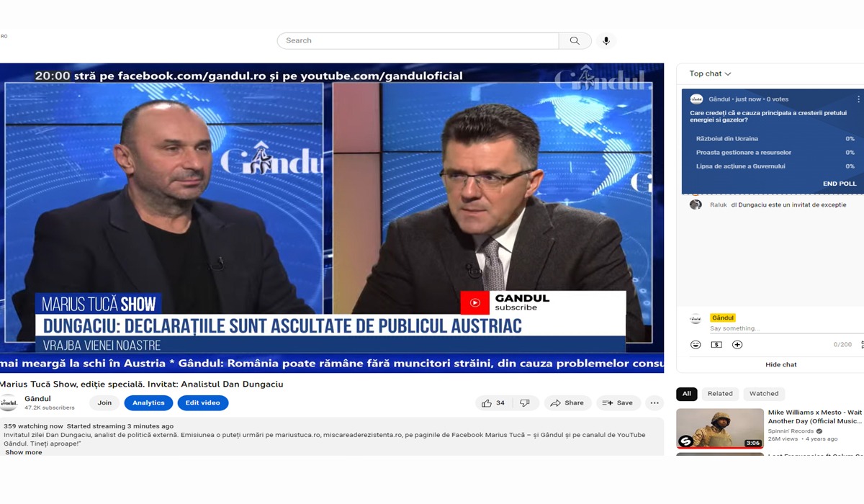Select poll option Proasta gestionare a resurselor
Screen dimensions: 864x504
[774, 153]
